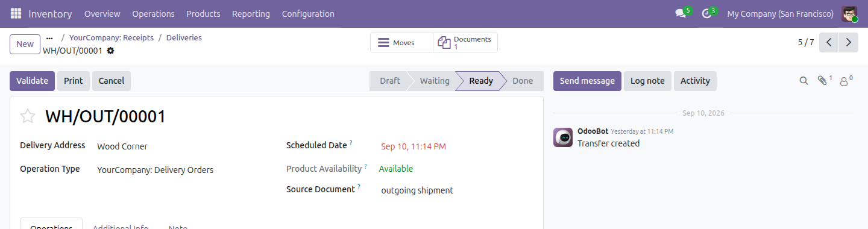Go to YourCompany: Receipts breadcrumb
Viewport: 868px width, 229px height.
point(112,37)
